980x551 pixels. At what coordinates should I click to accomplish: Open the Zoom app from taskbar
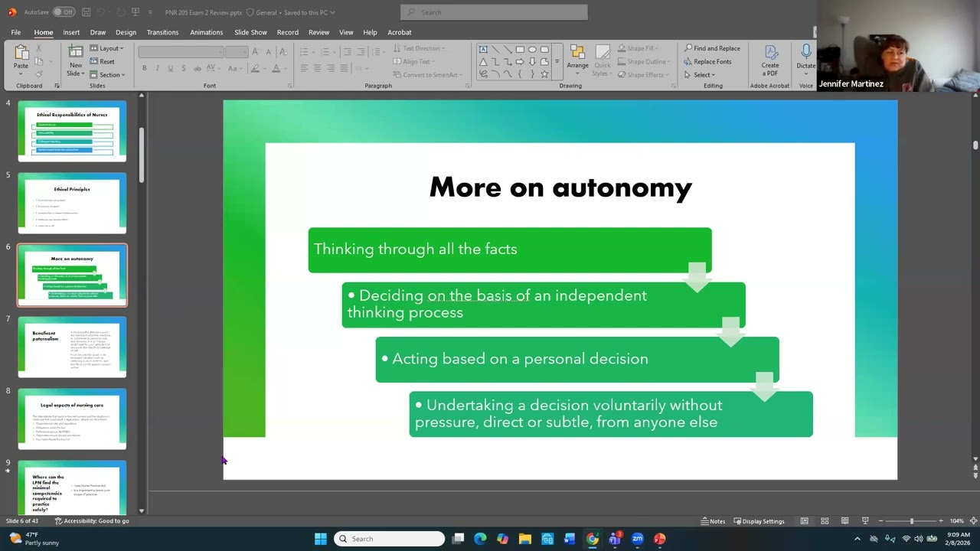click(637, 539)
